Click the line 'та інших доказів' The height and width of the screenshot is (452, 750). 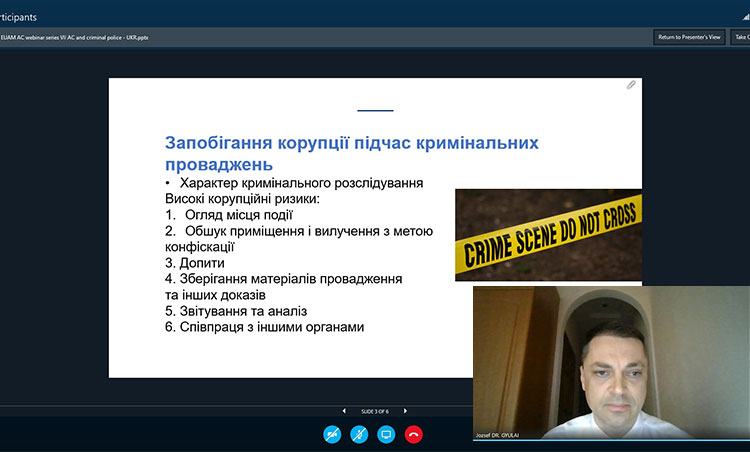pyautogui.click(x=215, y=295)
